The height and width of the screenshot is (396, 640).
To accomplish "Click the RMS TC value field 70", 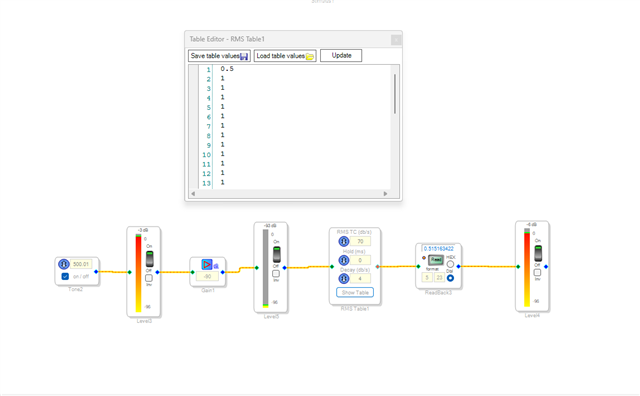I will [x=360, y=241].
